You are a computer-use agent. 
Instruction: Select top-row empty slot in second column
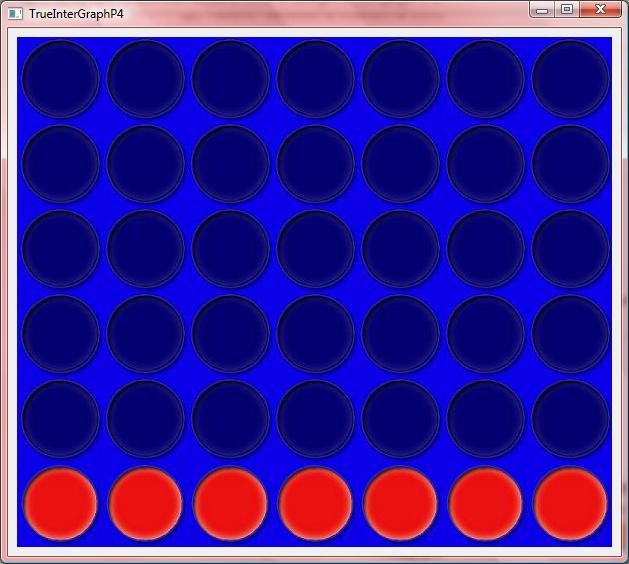(146, 79)
